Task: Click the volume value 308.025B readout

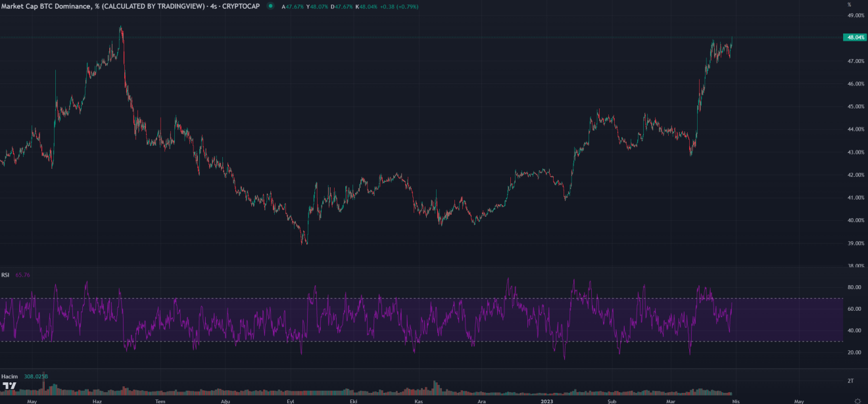Action: (x=35, y=376)
